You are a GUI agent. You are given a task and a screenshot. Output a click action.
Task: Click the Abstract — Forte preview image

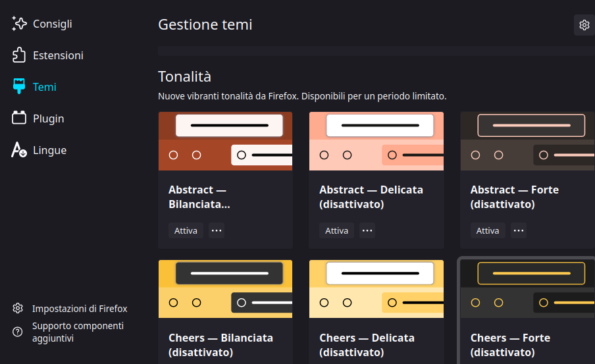coord(527,141)
